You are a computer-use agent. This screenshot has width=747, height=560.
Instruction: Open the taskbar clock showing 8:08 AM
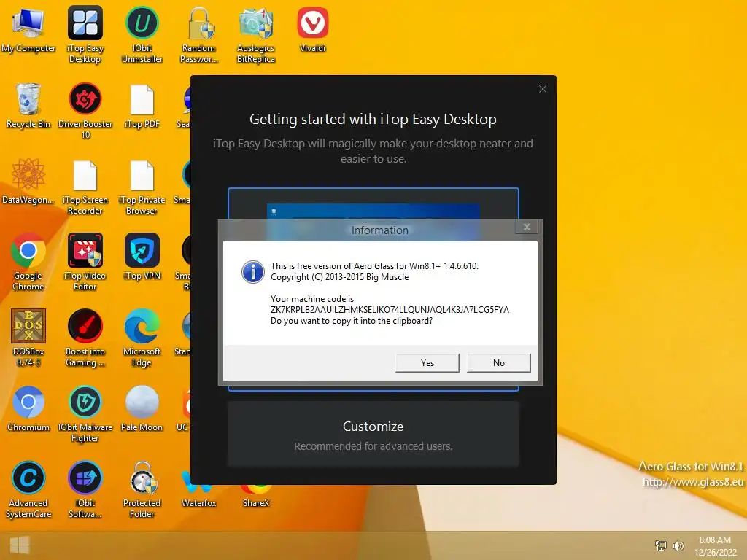coord(715,546)
